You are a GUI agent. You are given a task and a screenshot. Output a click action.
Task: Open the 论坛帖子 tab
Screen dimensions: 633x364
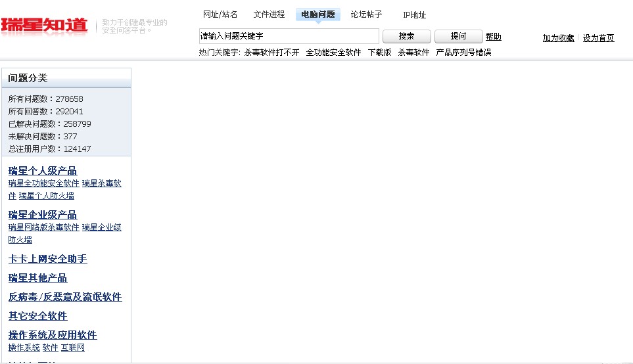tap(366, 14)
